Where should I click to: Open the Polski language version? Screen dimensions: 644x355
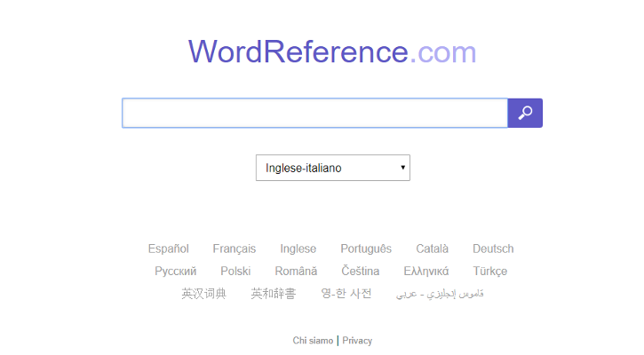pos(235,271)
